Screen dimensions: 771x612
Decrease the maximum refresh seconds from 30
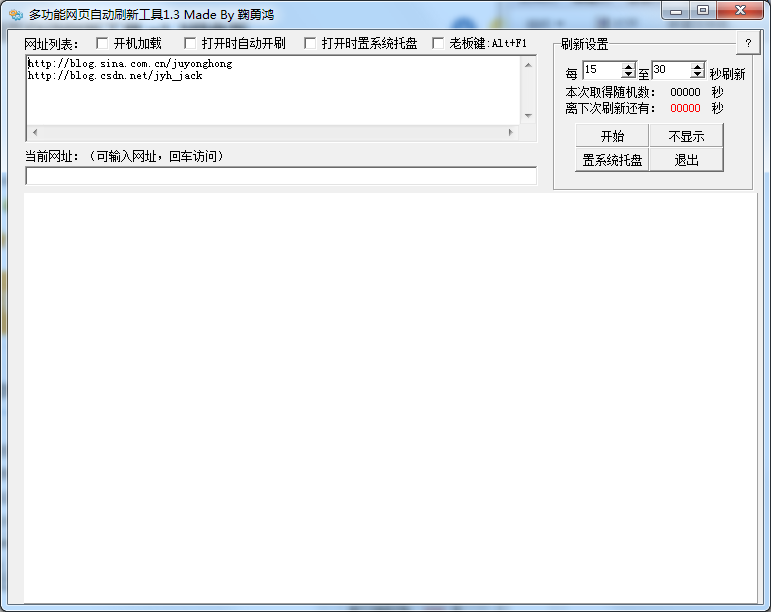697,74
